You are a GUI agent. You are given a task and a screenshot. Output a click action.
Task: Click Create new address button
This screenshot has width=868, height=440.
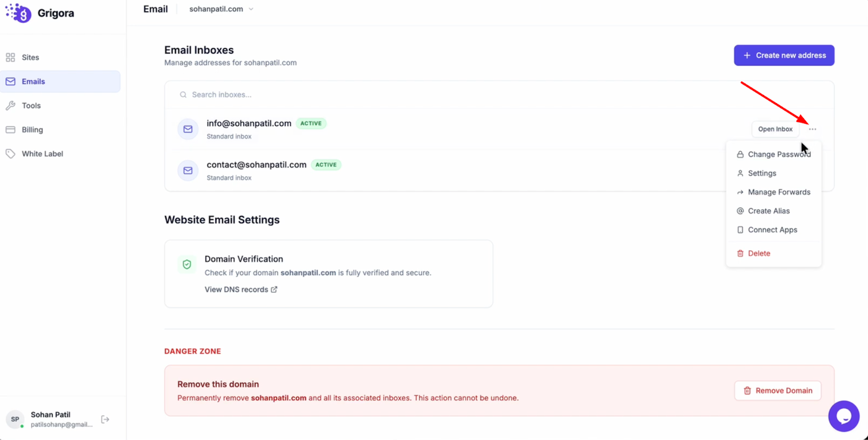[x=784, y=55]
